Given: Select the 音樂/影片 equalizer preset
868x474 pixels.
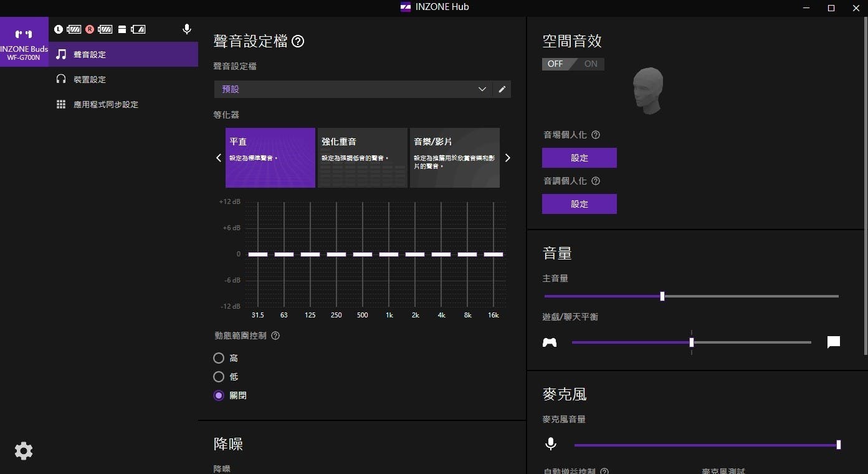Looking at the screenshot, I should point(455,158).
